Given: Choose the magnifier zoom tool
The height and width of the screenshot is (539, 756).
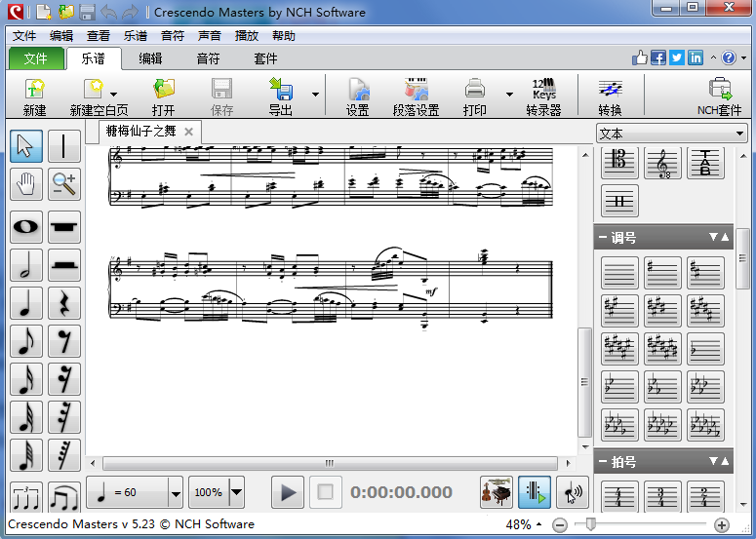Looking at the screenshot, I should tap(64, 184).
